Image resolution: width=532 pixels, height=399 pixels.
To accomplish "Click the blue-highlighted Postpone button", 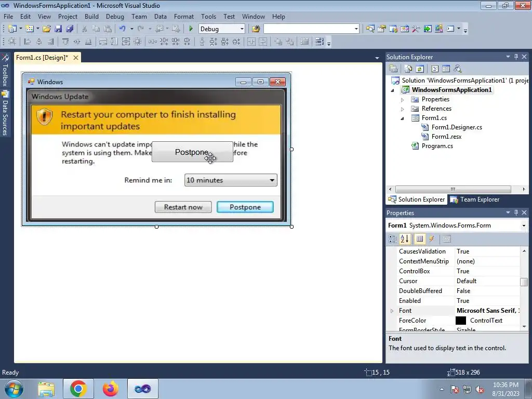I will point(245,207).
